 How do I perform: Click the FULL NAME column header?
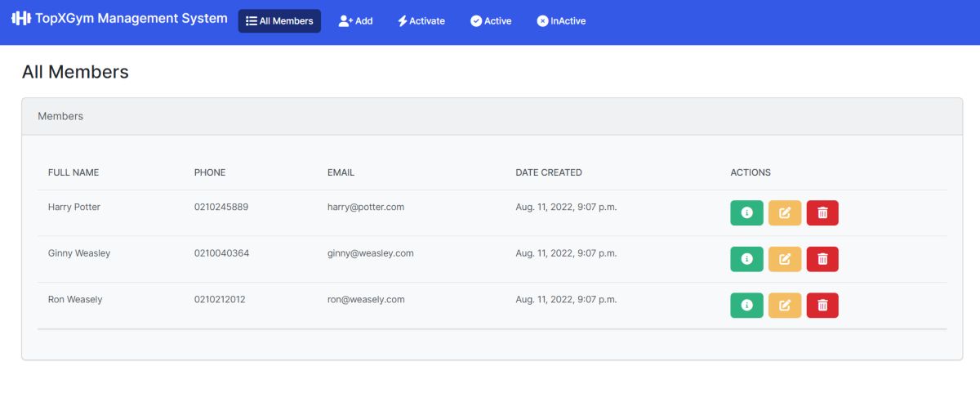(x=73, y=172)
